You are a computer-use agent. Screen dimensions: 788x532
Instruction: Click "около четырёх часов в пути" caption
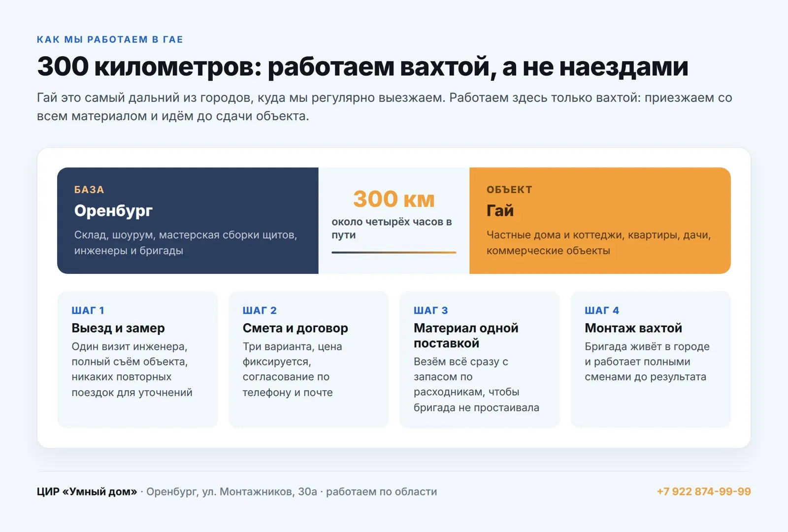point(392,228)
